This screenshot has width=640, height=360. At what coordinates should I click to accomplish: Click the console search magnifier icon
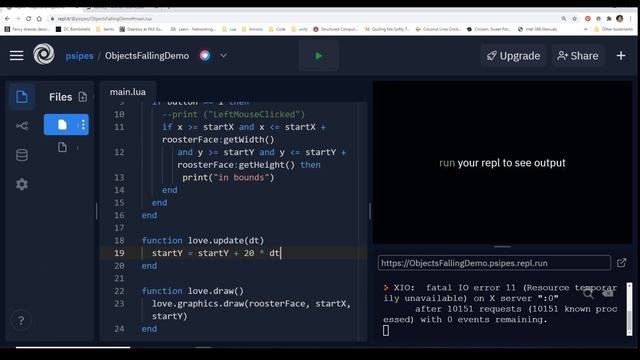point(588,293)
